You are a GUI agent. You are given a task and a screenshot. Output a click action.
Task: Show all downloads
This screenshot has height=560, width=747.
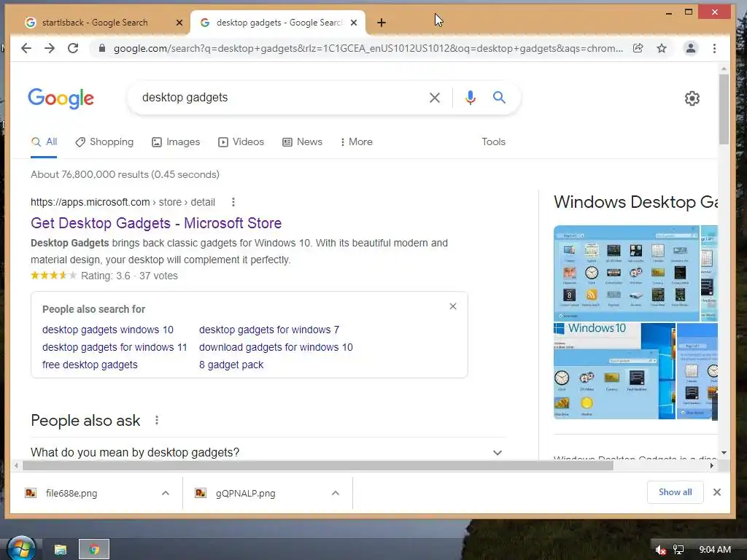(x=675, y=492)
